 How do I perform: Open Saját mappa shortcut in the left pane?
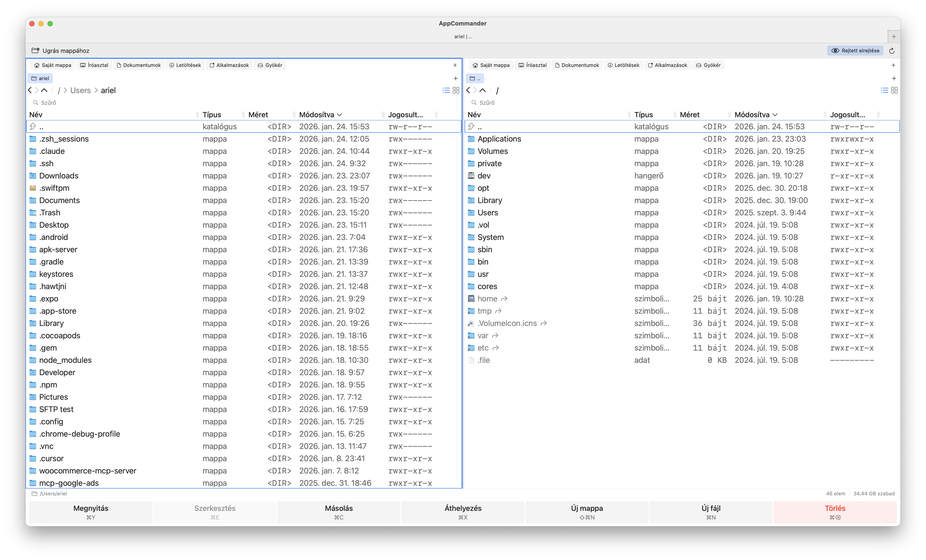[x=52, y=65]
